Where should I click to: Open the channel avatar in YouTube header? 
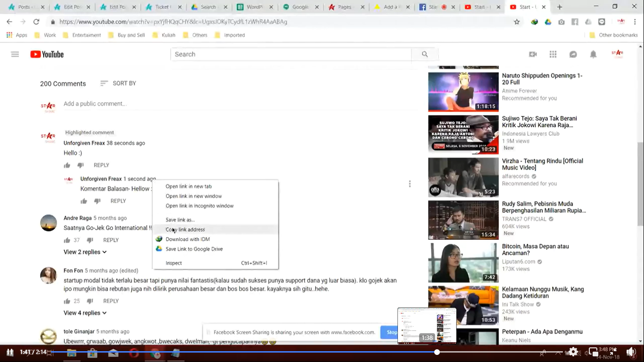point(617,54)
